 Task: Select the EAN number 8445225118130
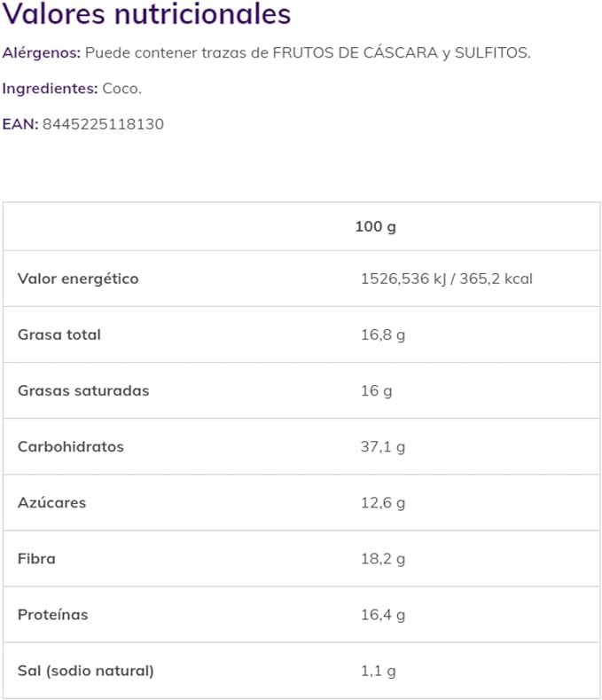point(103,124)
